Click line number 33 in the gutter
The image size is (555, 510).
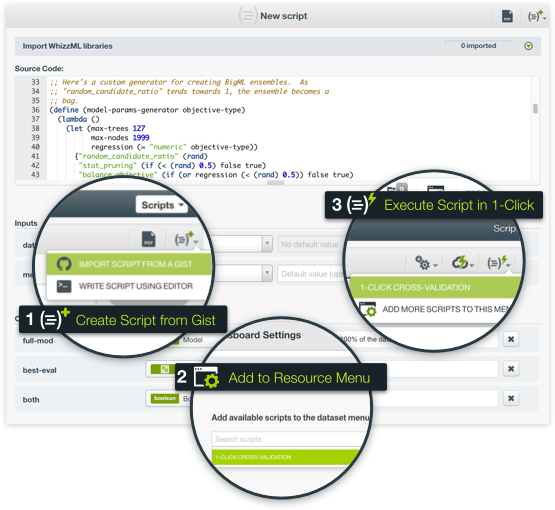35,82
